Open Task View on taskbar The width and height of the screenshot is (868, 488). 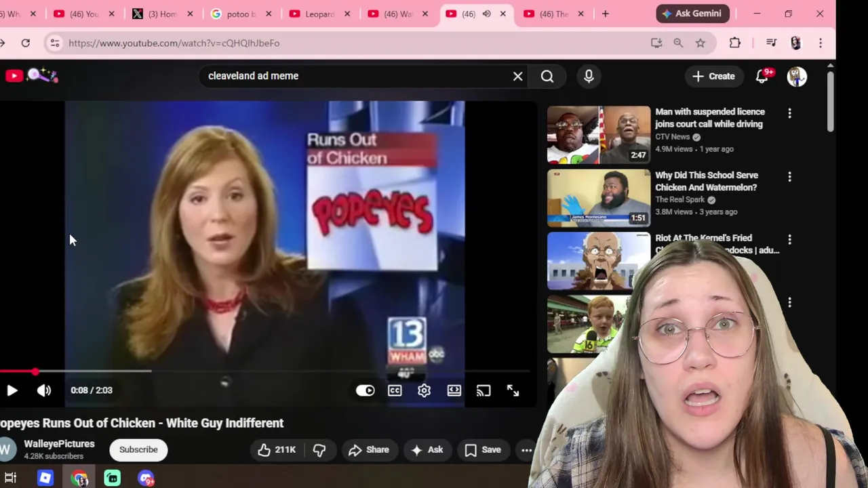click(10, 479)
